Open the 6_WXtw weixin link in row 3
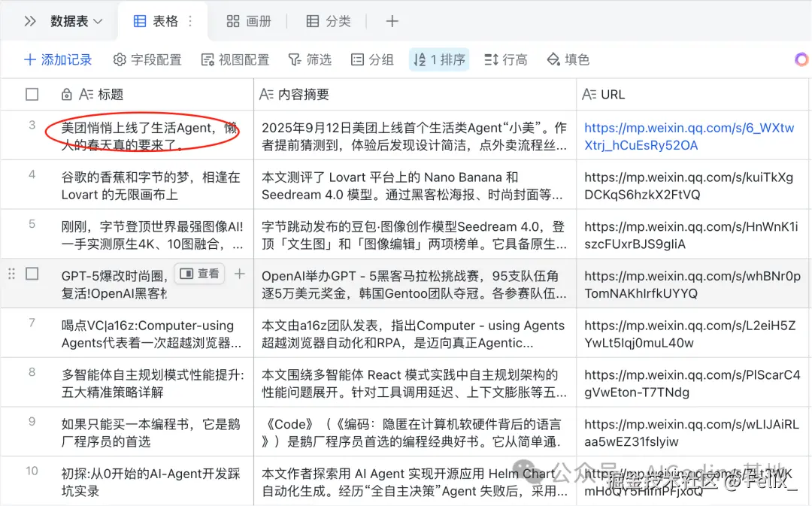The width and height of the screenshot is (812, 506). coord(689,137)
